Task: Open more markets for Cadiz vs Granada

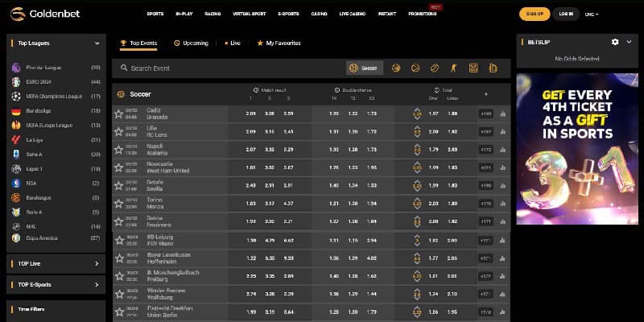Action: (486, 114)
